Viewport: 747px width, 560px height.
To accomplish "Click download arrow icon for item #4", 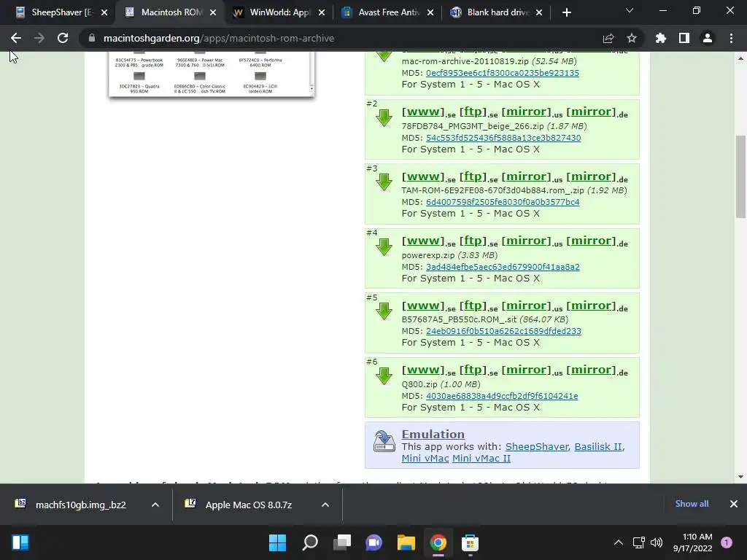I will tap(384, 247).
